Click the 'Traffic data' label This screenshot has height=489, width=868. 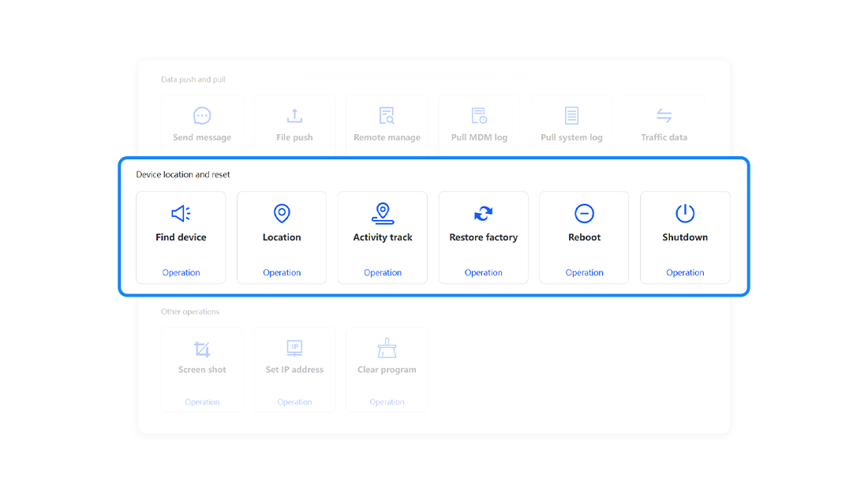click(x=664, y=137)
